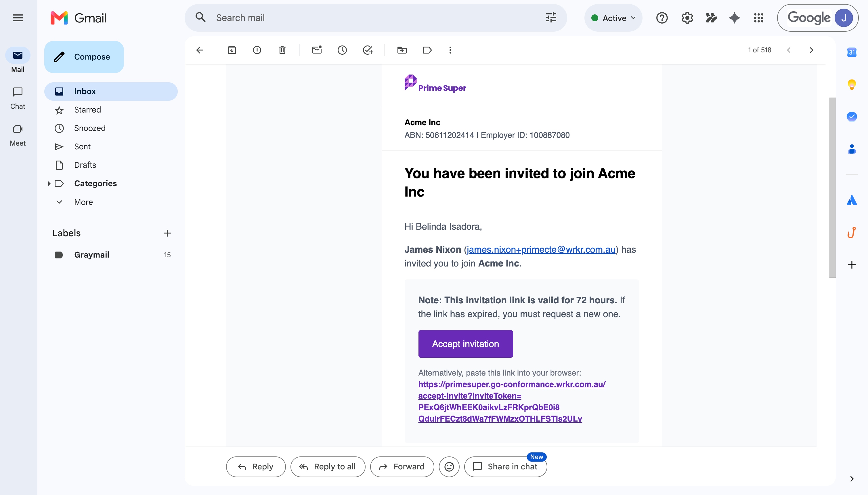This screenshot has height=495, width=868.
Task: Open Google Tasks side panel icon
Action: (851, 117)
